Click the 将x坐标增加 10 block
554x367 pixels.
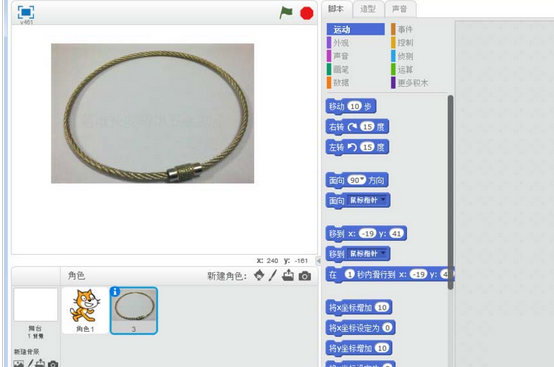coord(359,308)
